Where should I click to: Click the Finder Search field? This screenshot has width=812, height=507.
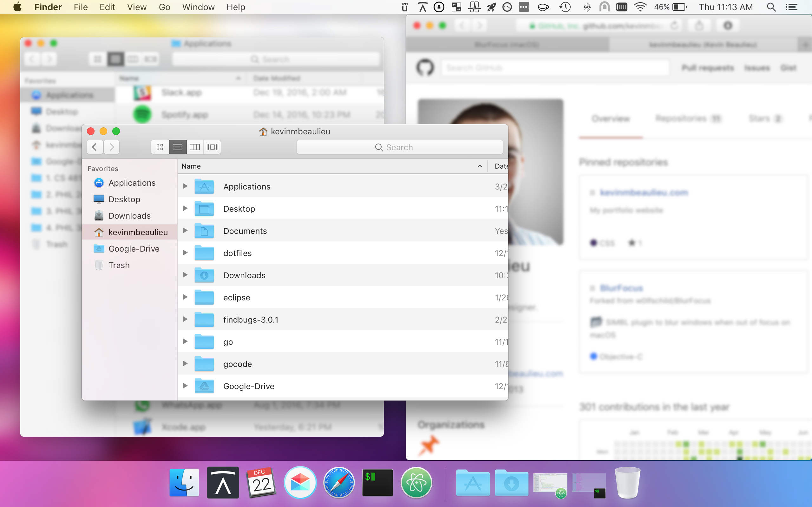point(399,147)
